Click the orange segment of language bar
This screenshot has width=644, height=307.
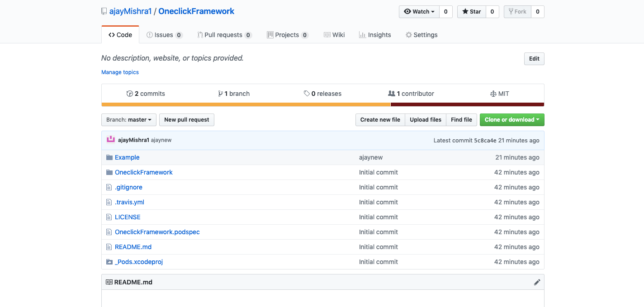tap(246, 104)
